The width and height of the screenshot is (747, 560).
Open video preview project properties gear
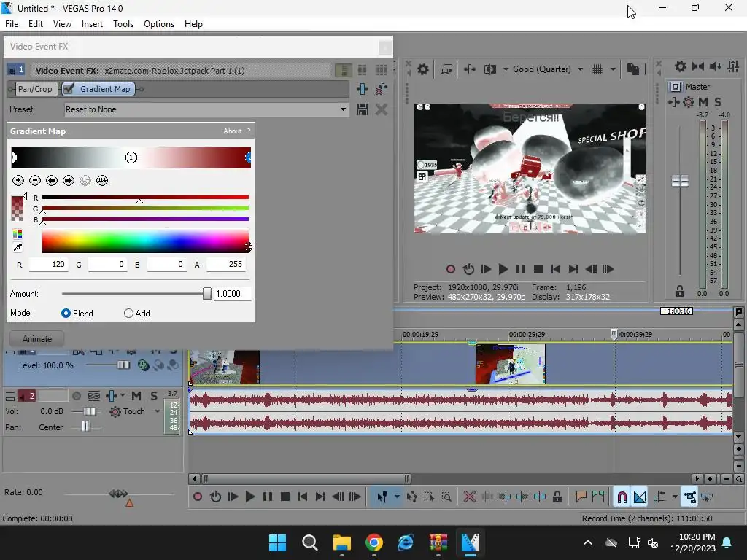[x=423, y=69]
